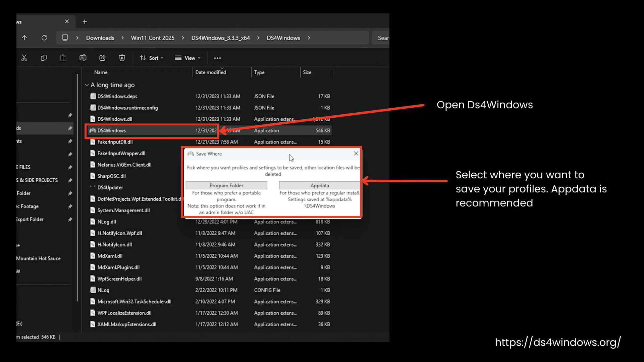
Task: Go to Win11 Cont 2025 breadcrumb
Action: click(153, 38)
